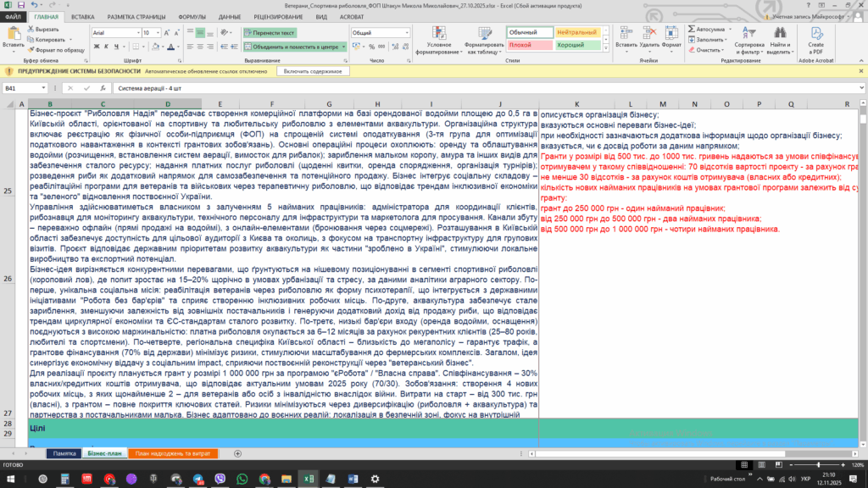Click the Save icon in quick access toolbar
This screenshot has height=488, width=868.
point(20,5)
